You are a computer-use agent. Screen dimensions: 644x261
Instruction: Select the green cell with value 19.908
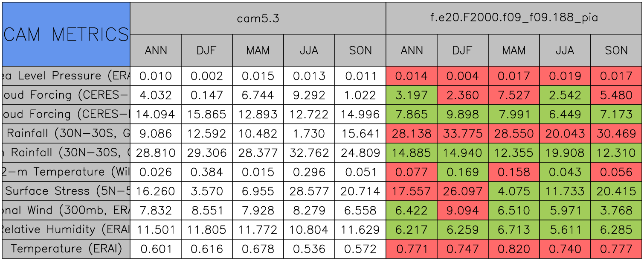565,152
